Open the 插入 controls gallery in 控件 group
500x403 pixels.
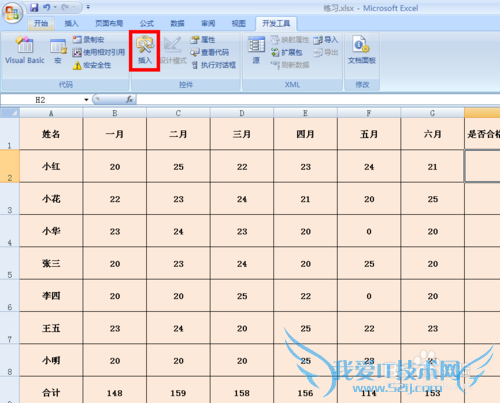pos(145,50)
